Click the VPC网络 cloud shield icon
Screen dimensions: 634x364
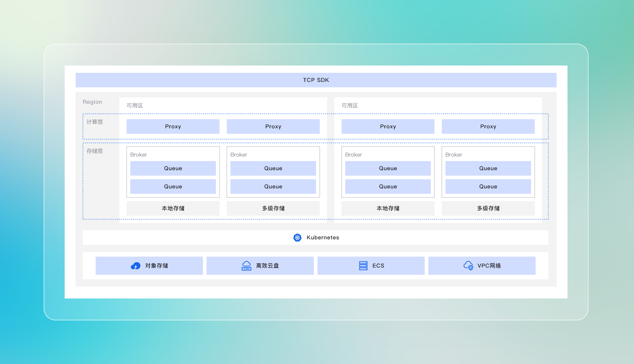[468, 266]
